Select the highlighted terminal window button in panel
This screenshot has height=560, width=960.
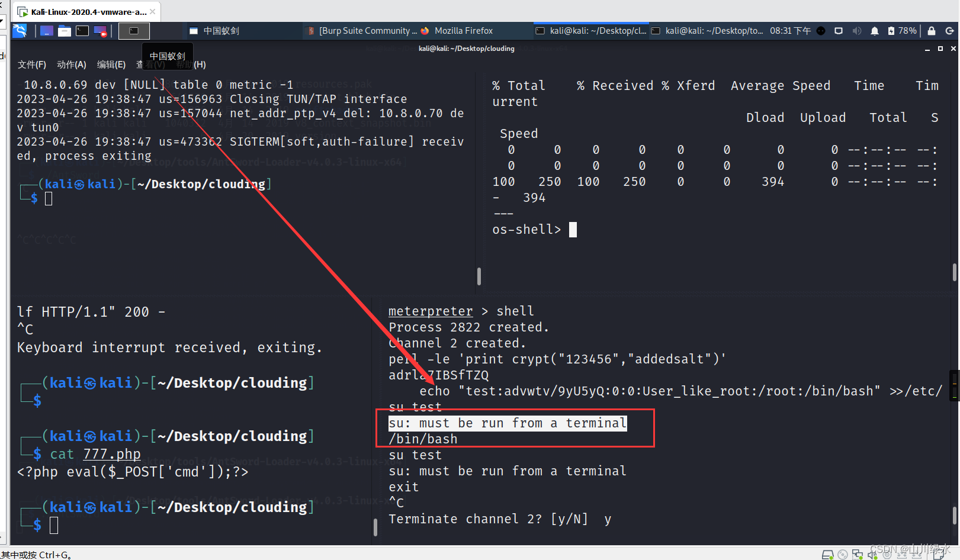134,31
